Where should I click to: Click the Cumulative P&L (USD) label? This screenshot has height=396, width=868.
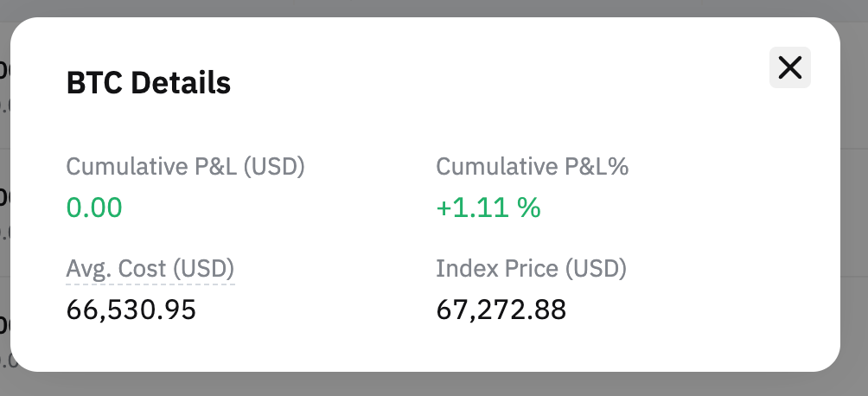click(186, 167)
